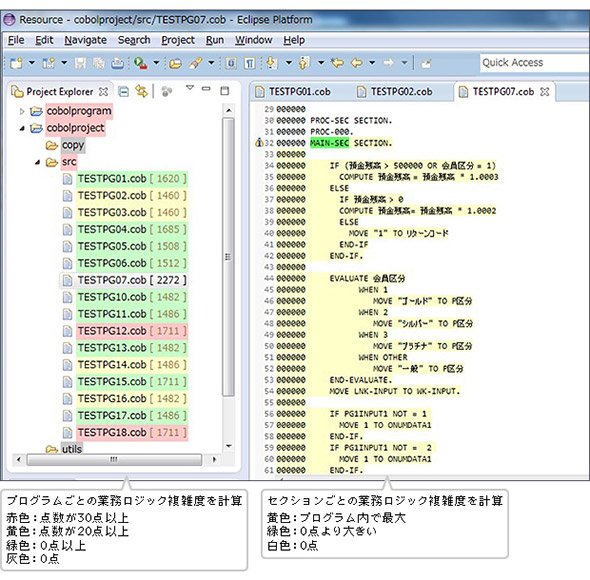Screen dimensions: 590x580
Task: Toggle block selection mode icon
Action: (x=231, y=63)
